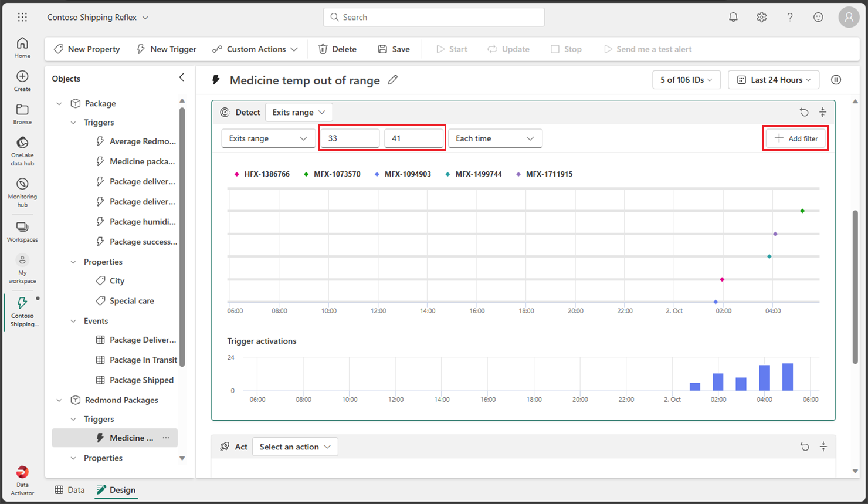
Task: Click green MFX-1073570 data point
Action: (802, 211)
